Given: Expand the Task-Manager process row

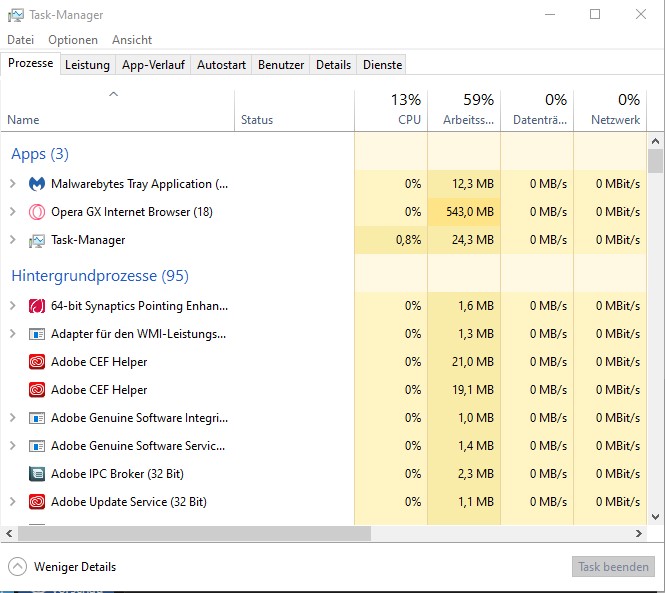Looking at the screenshot, I should (13, 240).
